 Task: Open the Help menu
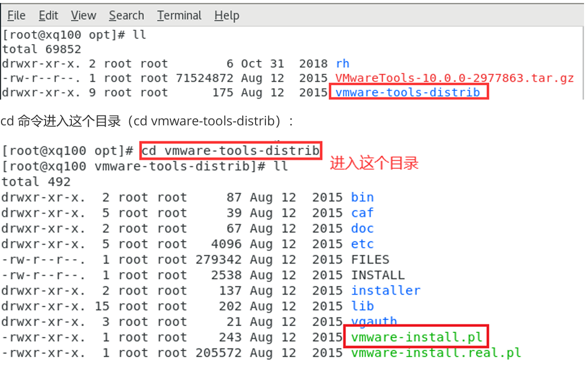coord(227,15)
